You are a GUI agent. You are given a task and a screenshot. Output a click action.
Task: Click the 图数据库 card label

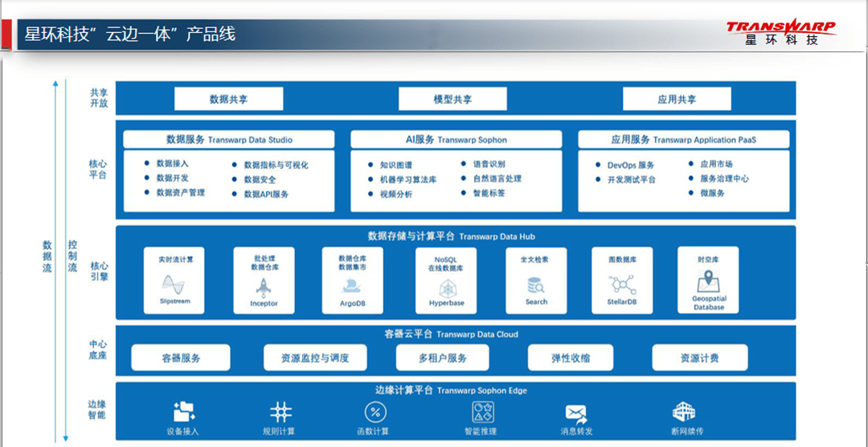point(621,259)
